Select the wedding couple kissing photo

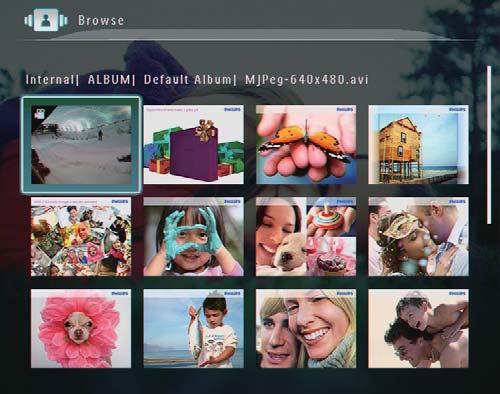[418, 237]
